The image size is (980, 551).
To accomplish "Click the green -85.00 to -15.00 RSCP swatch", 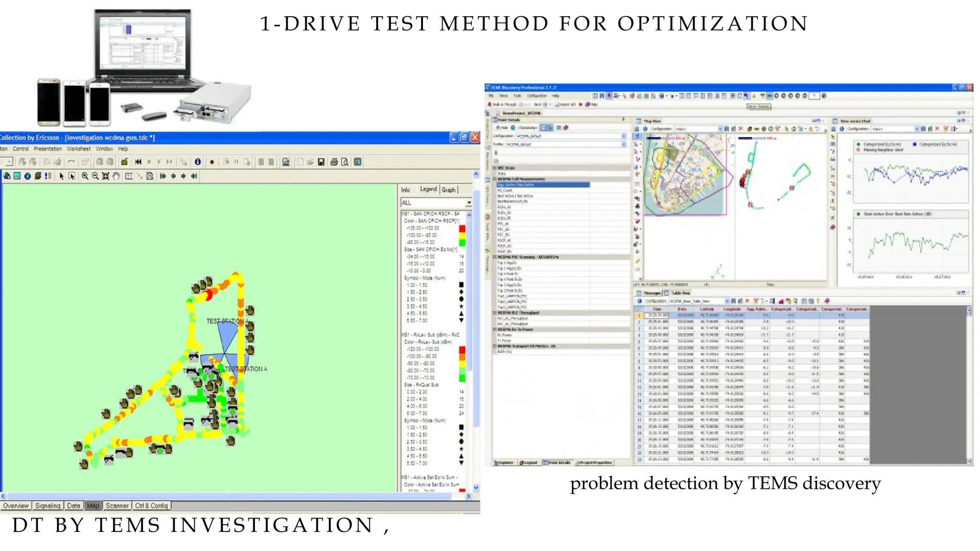I will 462,242.
